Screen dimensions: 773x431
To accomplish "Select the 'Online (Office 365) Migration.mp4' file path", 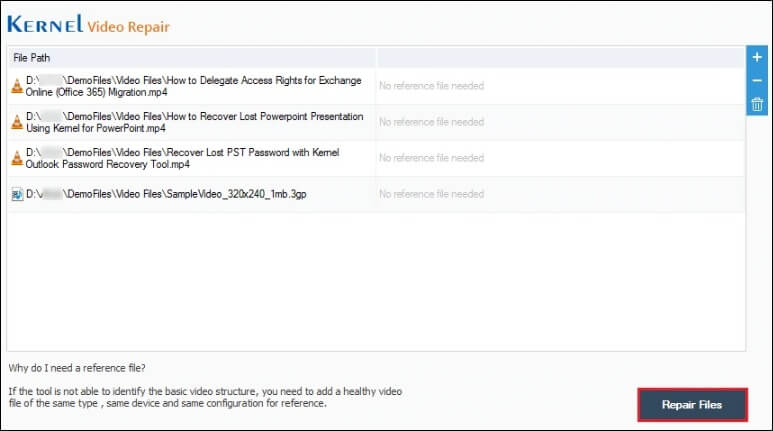I will click(x=194, y=86).
